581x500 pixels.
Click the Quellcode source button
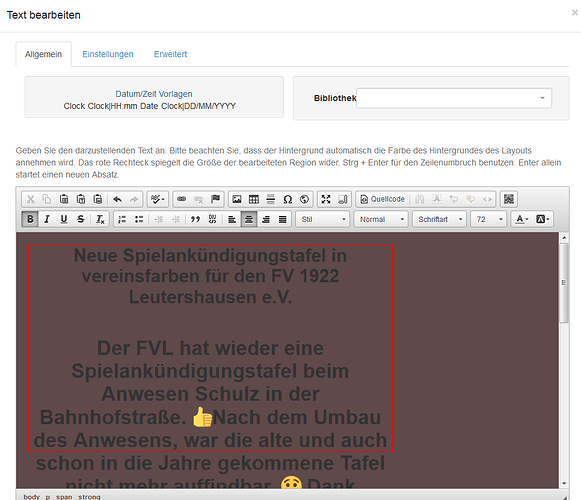(x=382, y=199)
